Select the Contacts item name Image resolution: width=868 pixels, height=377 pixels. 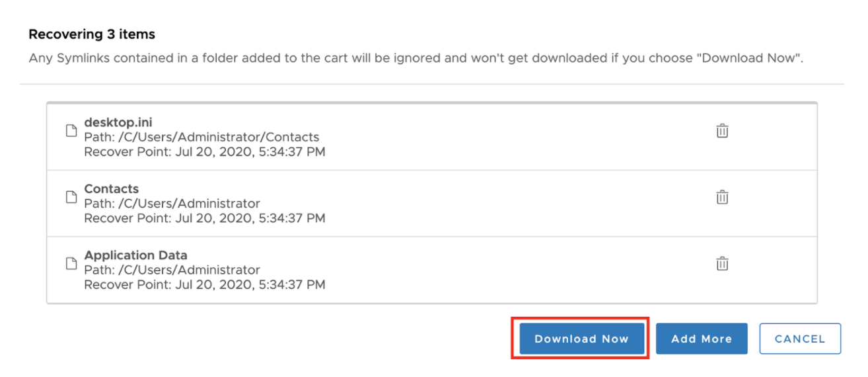(x=112, y=189)
